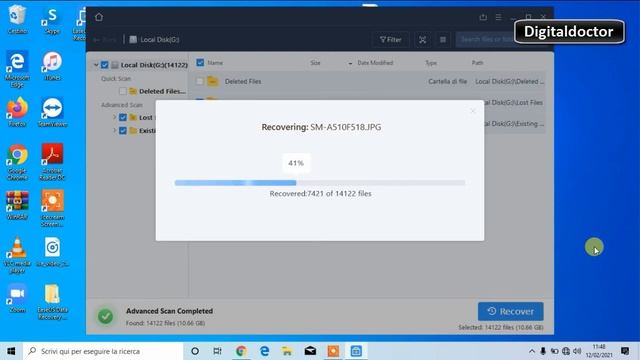Click the blue Recover button

point(511,311)
